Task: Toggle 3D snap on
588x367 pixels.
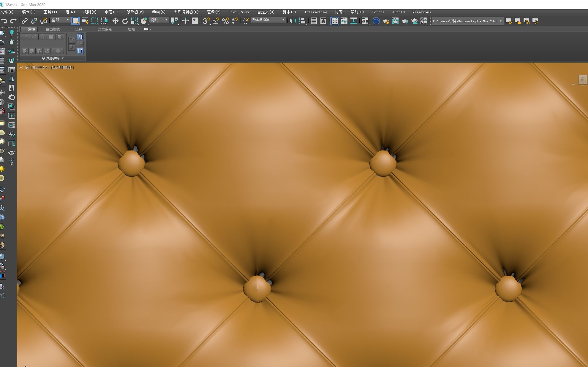Action: pyautogui.click(x=206, y=21)
